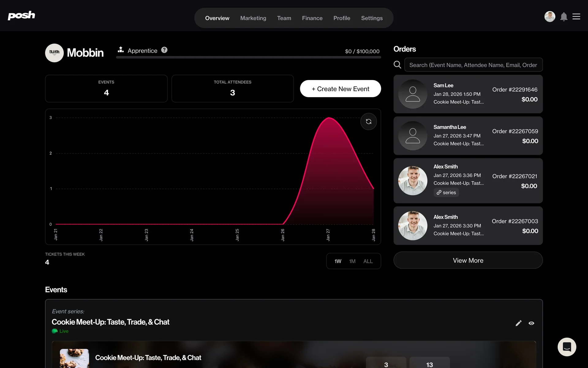Select the ALL chart range

point(368,261)
